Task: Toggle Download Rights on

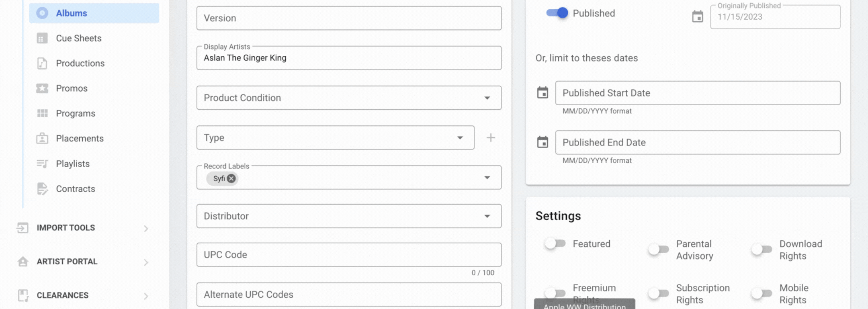Action: pyautogui.click(x=762, y=250)
